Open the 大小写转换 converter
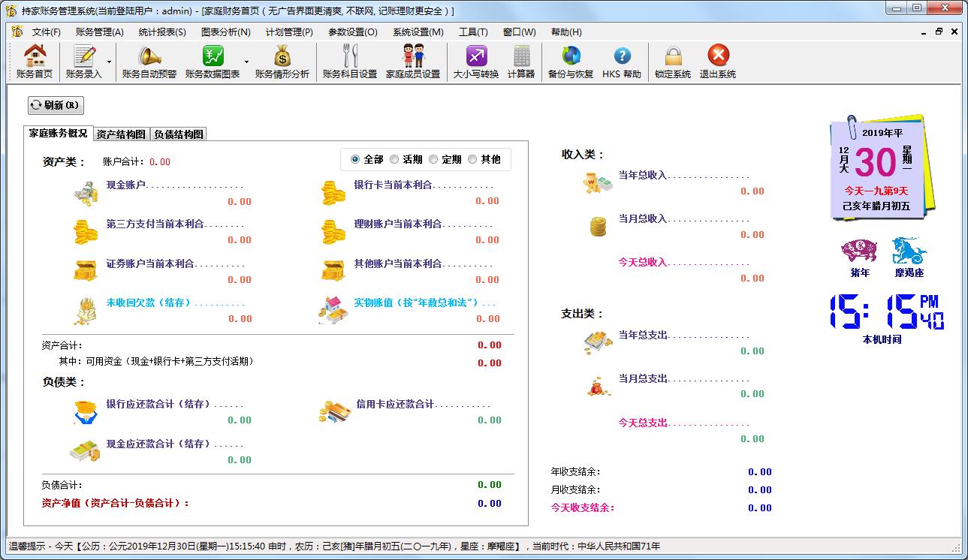Screen dimensions: 968x560 [476, 60]
